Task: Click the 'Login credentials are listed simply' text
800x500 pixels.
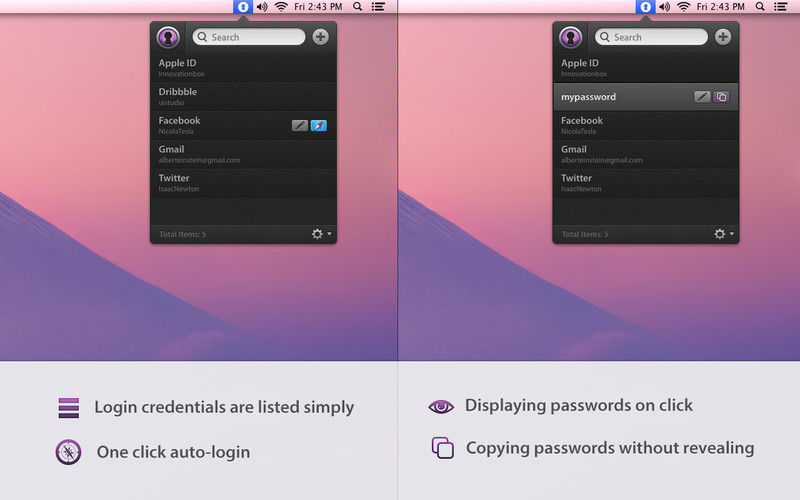Action: pos(224,407)
